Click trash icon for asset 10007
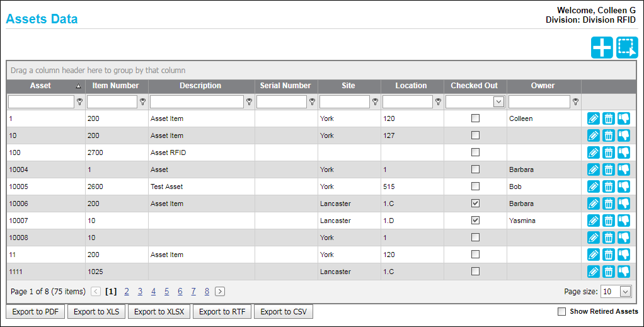 609,221
